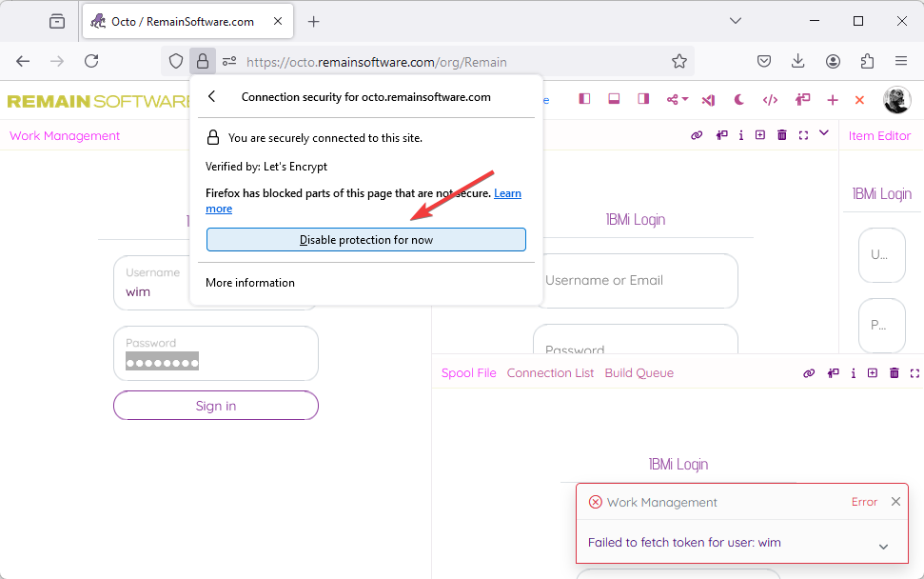This screenshot has height=579, width=924.
Task: Open the site permissions icon in the address bar
Action: (x=229, y=61)
